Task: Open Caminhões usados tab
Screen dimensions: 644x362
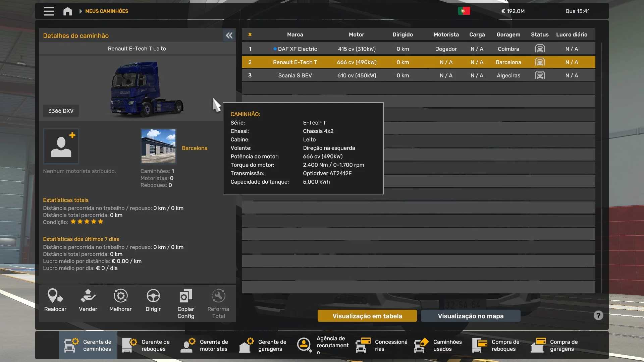Action: pyautogui.click(x=438, y=345)
